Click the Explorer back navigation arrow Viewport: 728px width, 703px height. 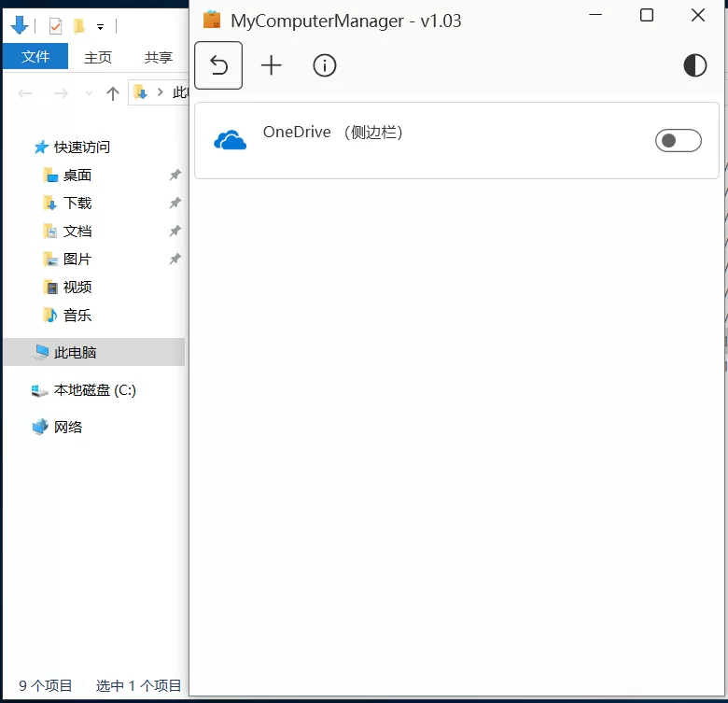tap(25, 93)
